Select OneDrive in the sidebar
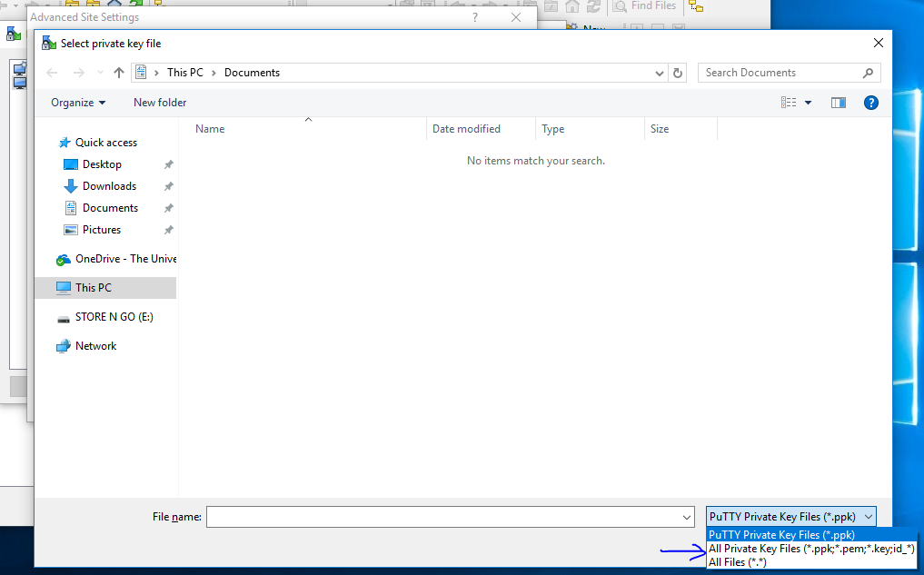924x575 pixels. coord(125,259)
